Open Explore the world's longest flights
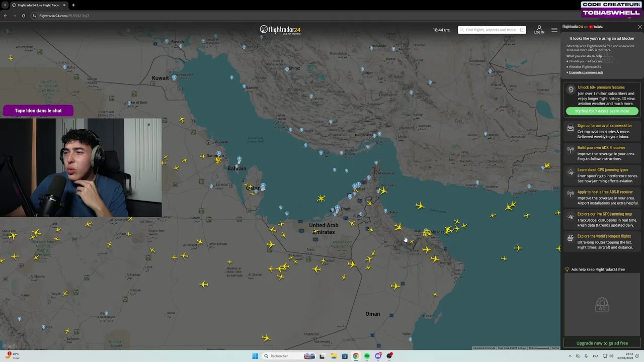The width and height of the screenshot is (644, 362). tap(604, 236)
